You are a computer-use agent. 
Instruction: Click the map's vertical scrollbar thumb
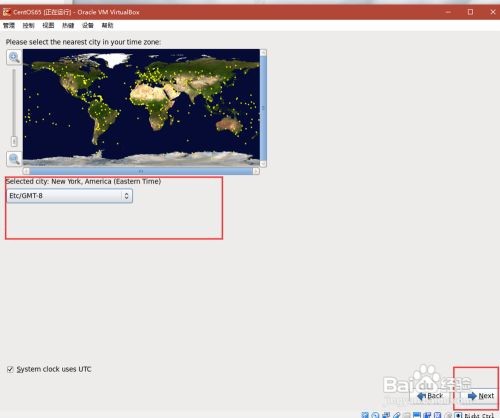pyautogui.click(x=263, y=108)
